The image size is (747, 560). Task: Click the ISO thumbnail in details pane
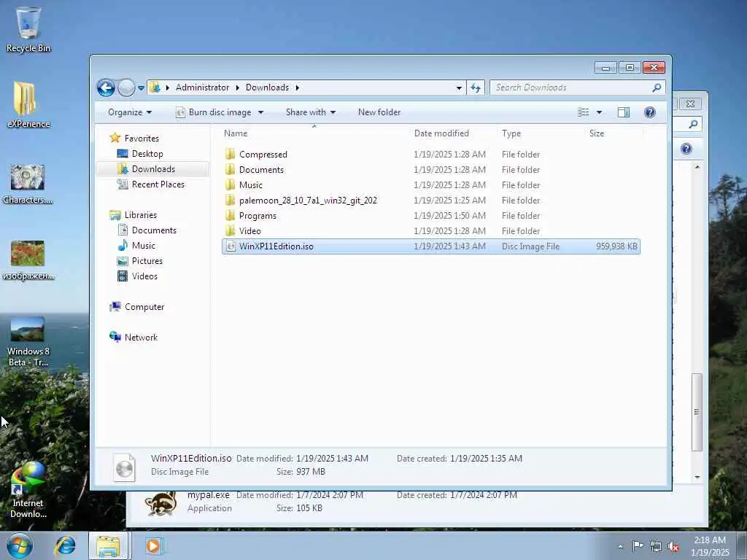coord(124,467)
